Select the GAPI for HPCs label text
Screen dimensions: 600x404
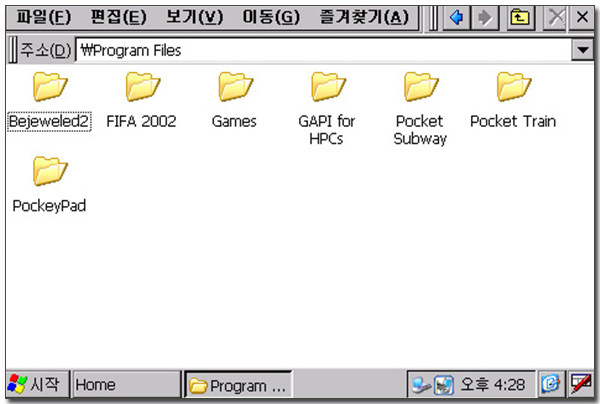(x=326, y=130)
